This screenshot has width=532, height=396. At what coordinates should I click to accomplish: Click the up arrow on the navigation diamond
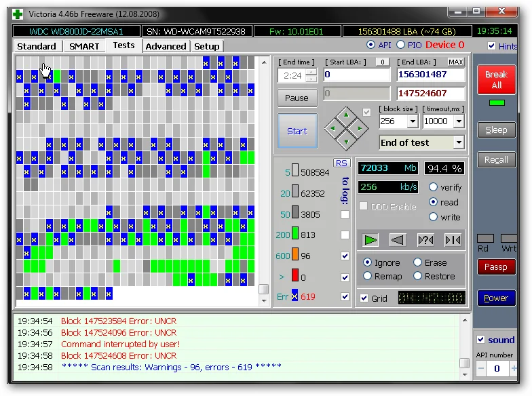[346, 114]
